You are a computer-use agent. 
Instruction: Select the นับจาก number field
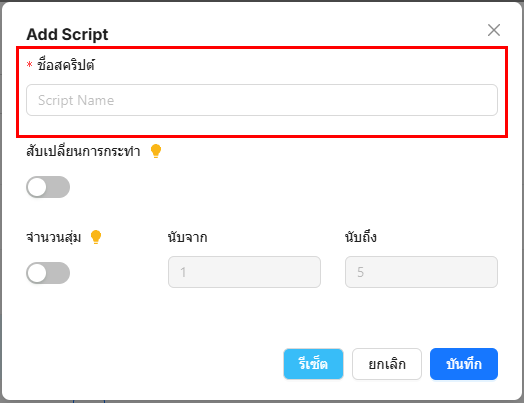(x=244, y=272)
